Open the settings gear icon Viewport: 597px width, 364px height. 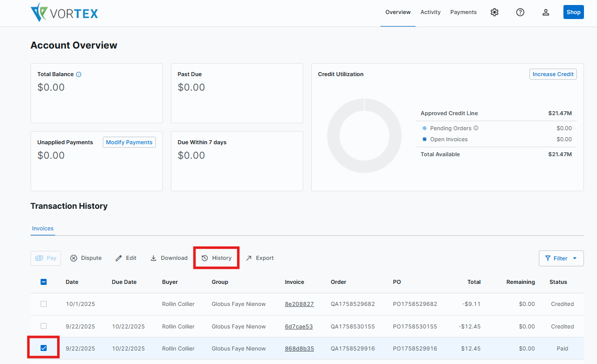494,13
